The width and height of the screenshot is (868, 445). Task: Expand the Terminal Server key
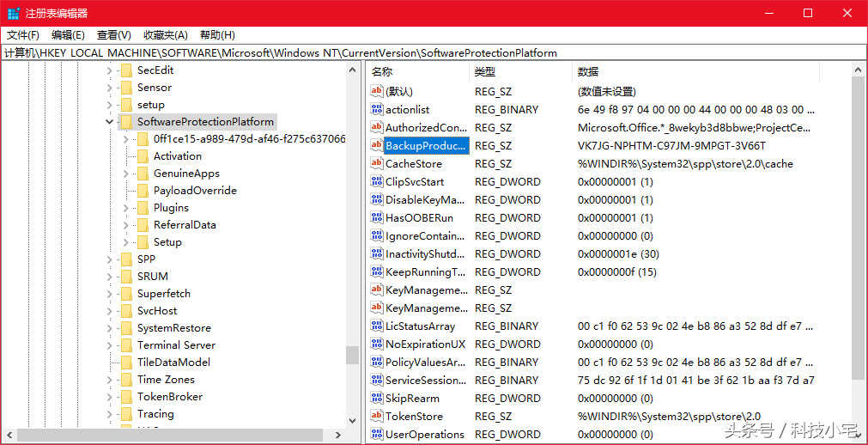coord(110,345)
